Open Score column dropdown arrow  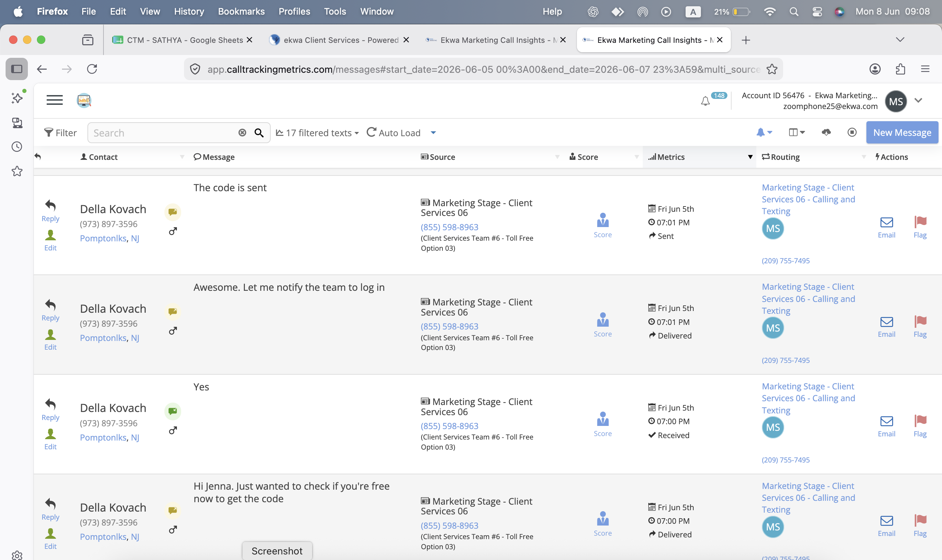pos(636,157)
